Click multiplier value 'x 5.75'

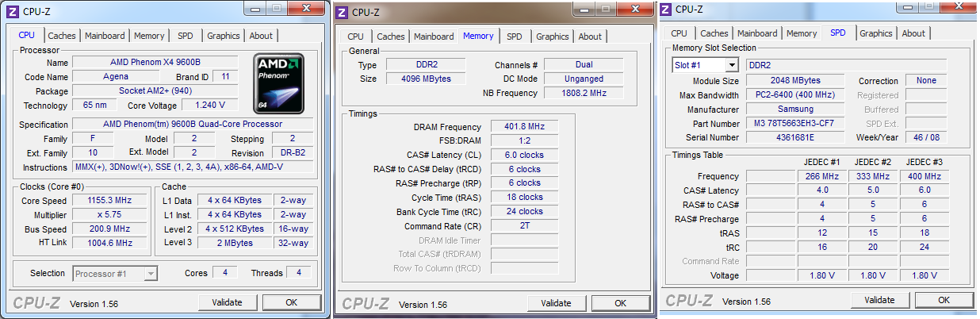[109, 214]
